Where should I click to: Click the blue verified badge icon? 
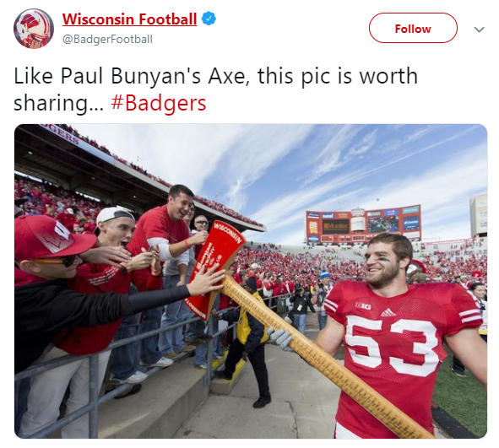coord(209,19)
